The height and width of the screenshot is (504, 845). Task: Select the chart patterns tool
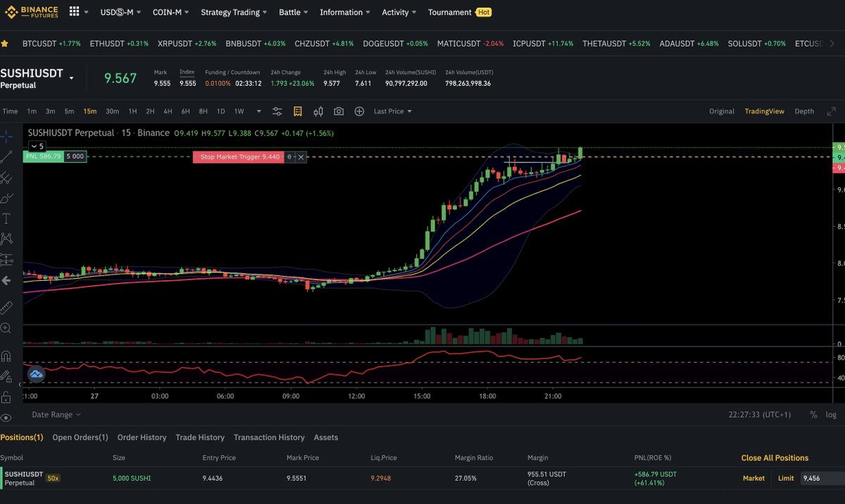6,239
